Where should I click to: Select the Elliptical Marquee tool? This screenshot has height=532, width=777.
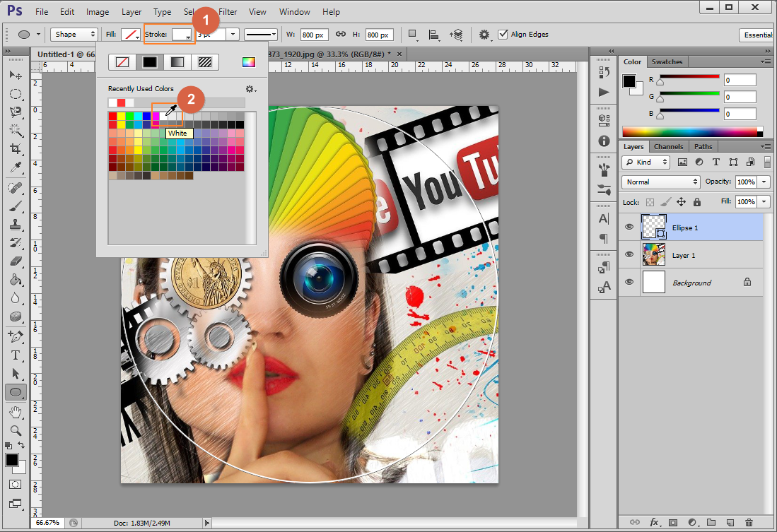click(16, 94)
